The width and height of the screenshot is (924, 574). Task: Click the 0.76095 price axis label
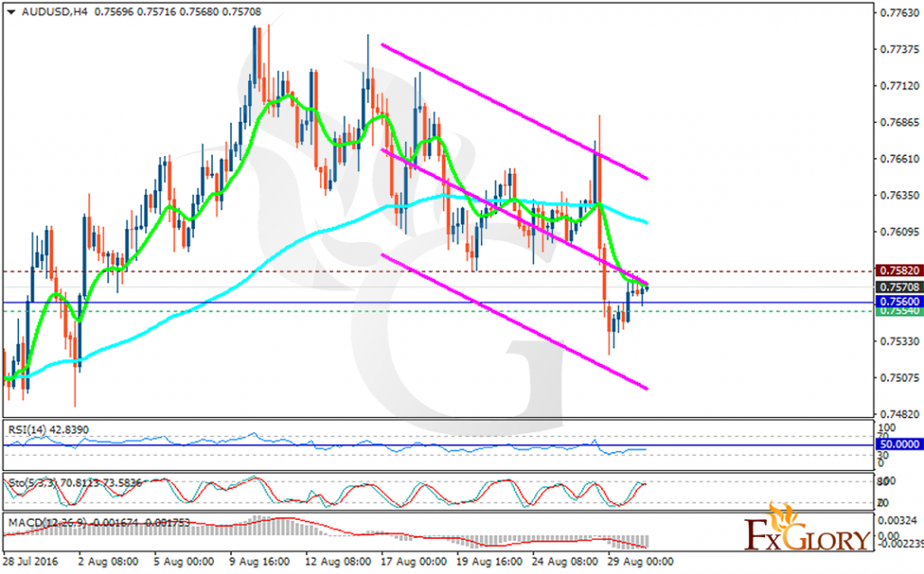coord(900,232)
